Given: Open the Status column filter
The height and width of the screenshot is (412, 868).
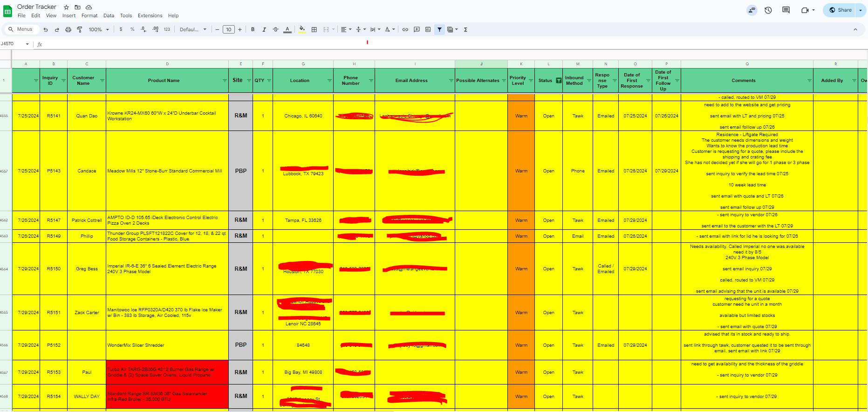Looking at the screenshot, I should pos(559,81).
